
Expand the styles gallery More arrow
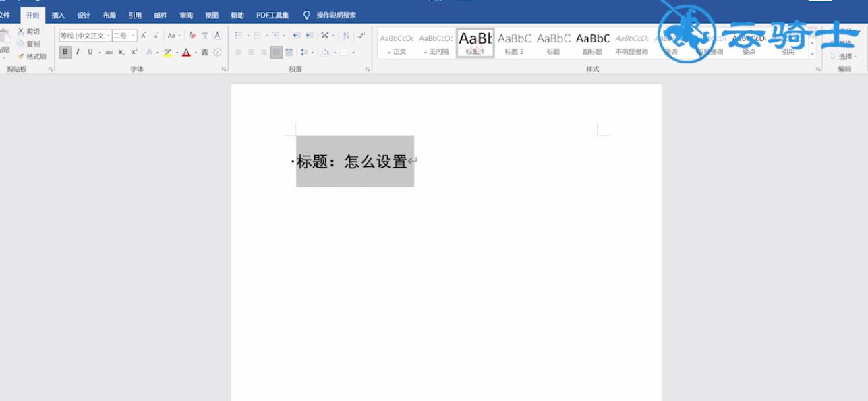[x=812, y=54]
